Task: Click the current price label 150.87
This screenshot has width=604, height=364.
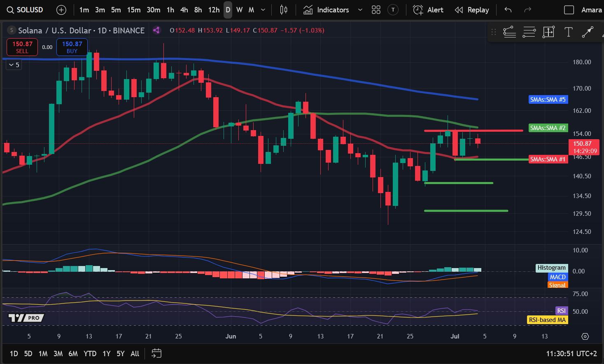Action: tap(584, 147)
